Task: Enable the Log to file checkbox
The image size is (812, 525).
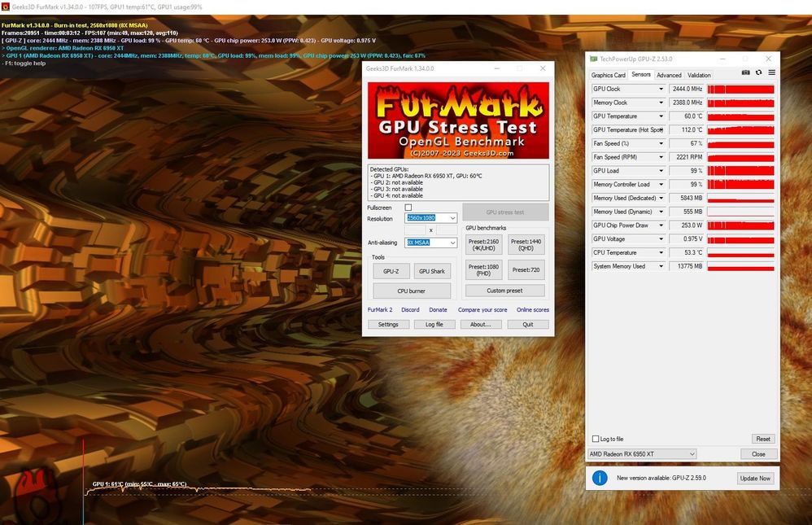Action: (x=596, y=439)
